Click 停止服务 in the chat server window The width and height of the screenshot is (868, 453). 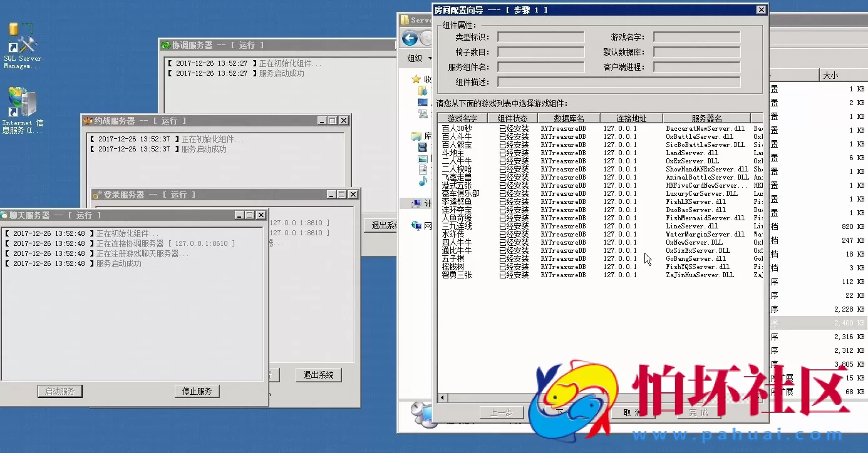(x=197, y=391)
